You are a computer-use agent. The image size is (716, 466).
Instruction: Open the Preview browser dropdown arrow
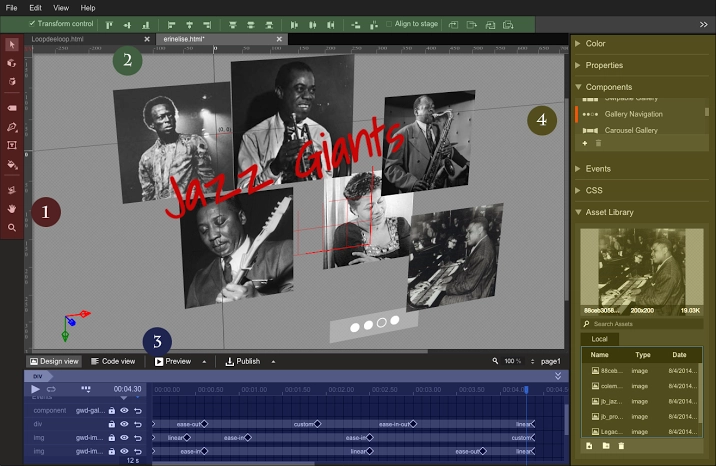coord(204,361)
